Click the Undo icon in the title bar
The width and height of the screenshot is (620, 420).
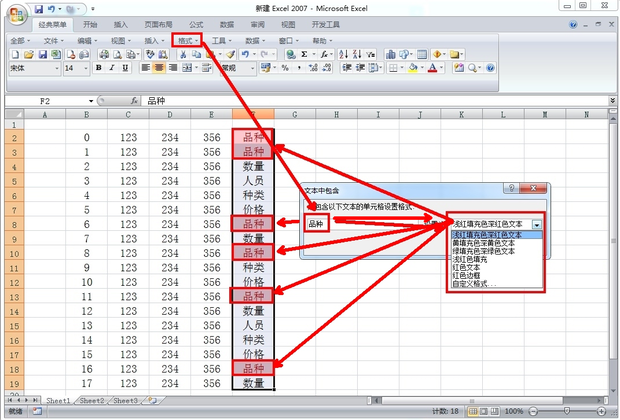point(51,8)
